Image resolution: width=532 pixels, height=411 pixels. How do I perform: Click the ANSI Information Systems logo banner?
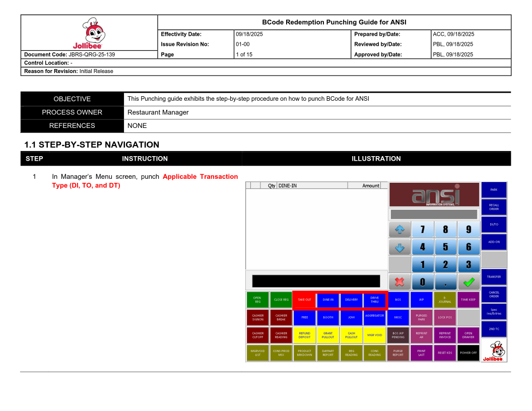(434, 194)
